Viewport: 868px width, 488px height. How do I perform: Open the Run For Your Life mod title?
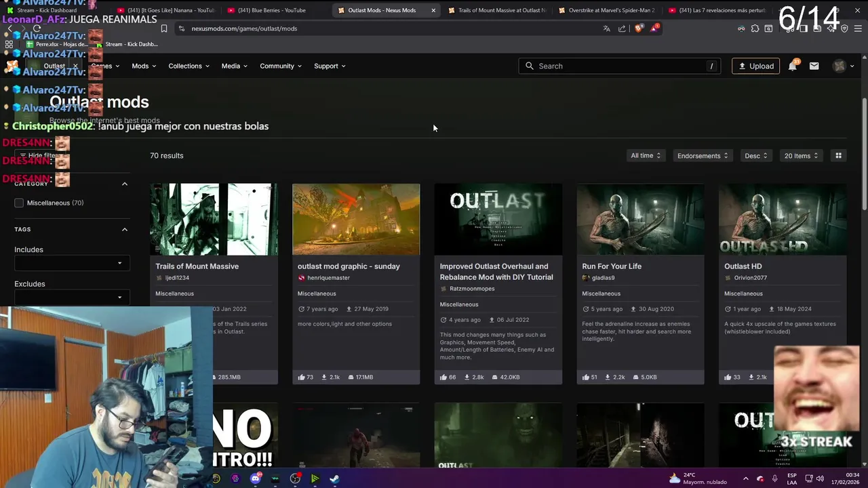coord(612,266)
